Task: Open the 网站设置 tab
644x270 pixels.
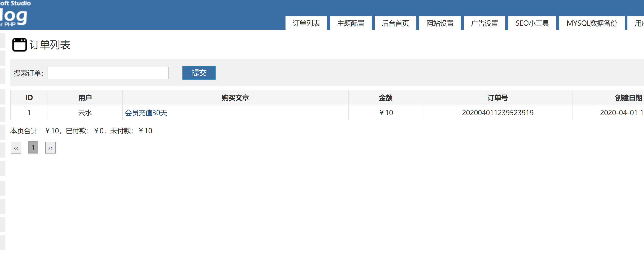Action: click(440, 23)
